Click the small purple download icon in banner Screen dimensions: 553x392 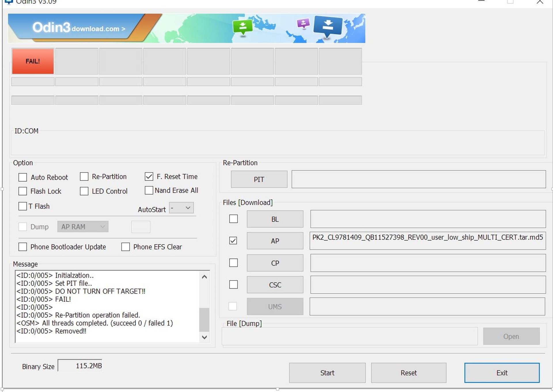tap(303, 23)
